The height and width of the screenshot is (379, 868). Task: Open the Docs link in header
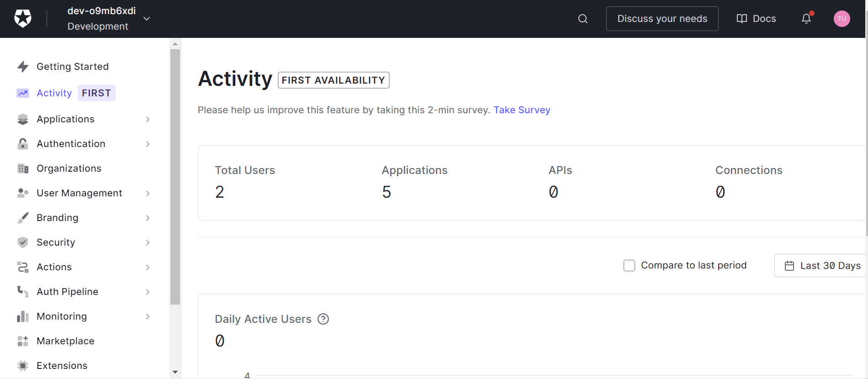[x=757, y=19]
